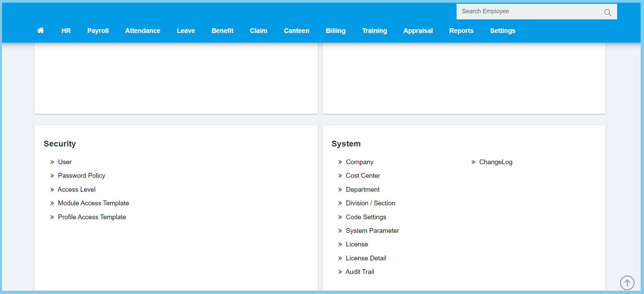Click the scroll-to-top arrow icon
The image size is (644, 294).
click(627, 282)
